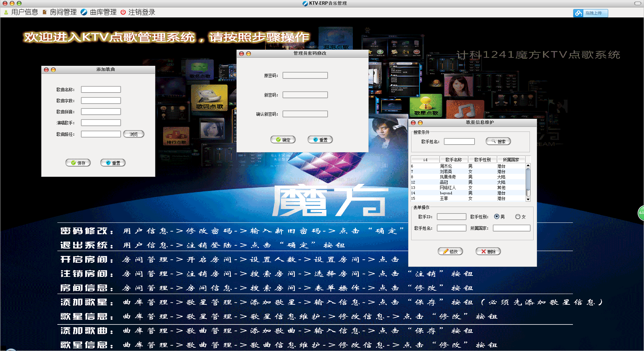Click the 歌名点歌 icon tile
Image resolution: width=644 pixels, height=351 pixels.
coord(200,70)
